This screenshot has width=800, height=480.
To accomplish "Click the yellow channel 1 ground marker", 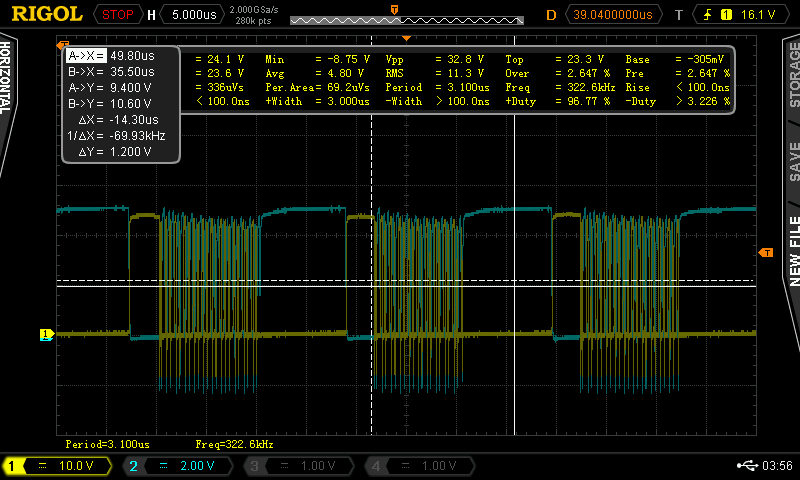I will (x=47, y=334).
